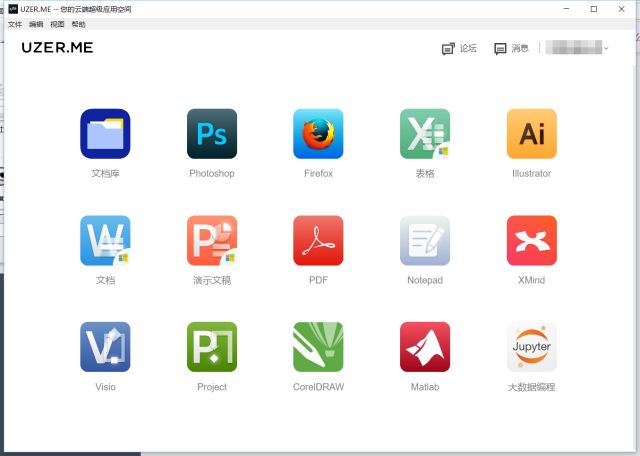Open the Visio app icon
The height and width of the screenshot is (456, 640).
point(105,347)
